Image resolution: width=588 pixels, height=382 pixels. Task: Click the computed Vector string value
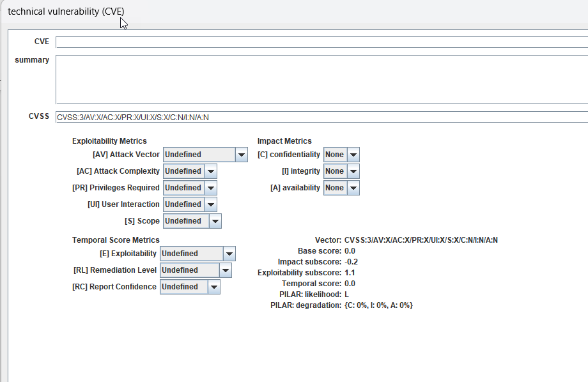point(421,240)
